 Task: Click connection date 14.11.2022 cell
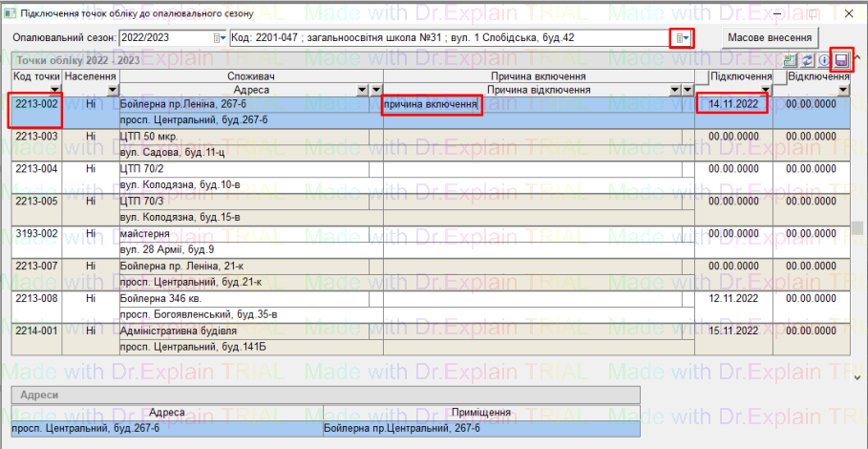tap(732, 104)
